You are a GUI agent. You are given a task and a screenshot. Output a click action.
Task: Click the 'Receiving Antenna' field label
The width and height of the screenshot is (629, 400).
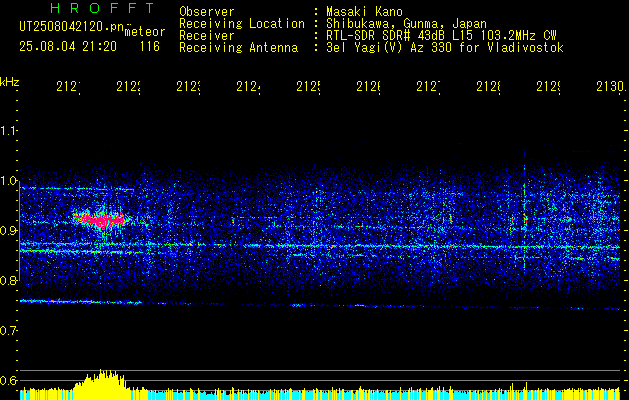tap(239, 48)
